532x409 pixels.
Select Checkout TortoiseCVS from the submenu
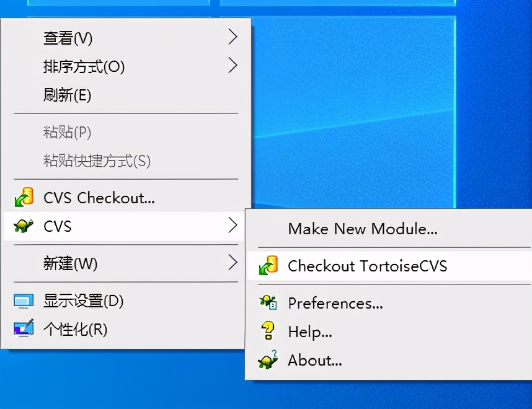[x=368, y=266]
